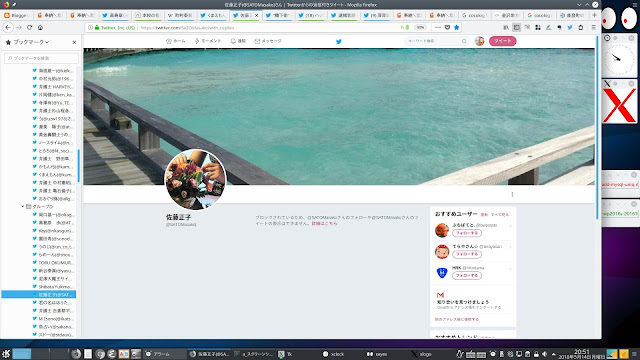Open the library icon in Firefox toolbar
The image size is (640, 360).
[506, 27]
